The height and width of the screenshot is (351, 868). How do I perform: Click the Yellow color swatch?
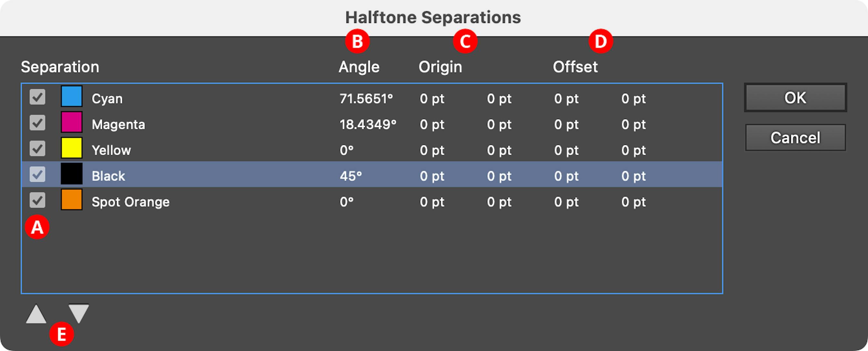point(71,150)
